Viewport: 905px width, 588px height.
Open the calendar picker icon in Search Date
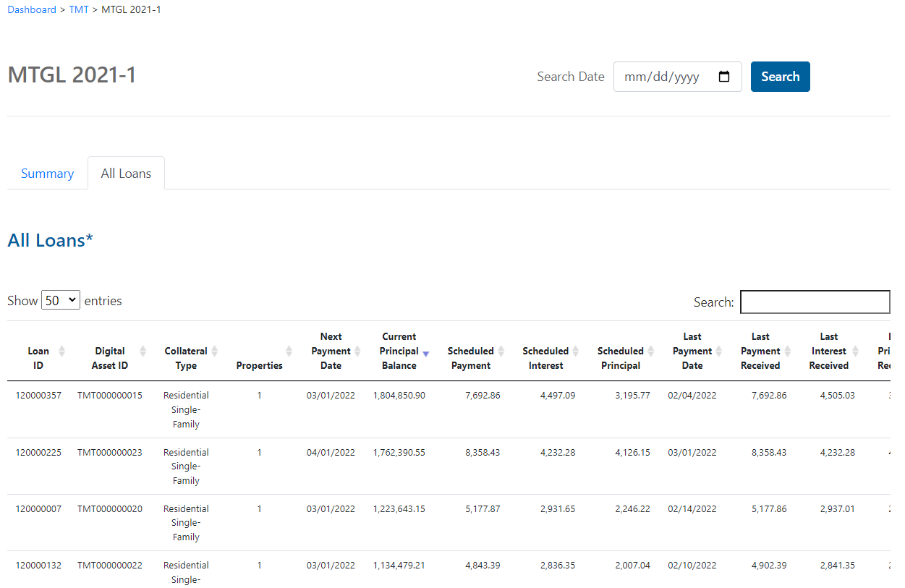point(723,77)
